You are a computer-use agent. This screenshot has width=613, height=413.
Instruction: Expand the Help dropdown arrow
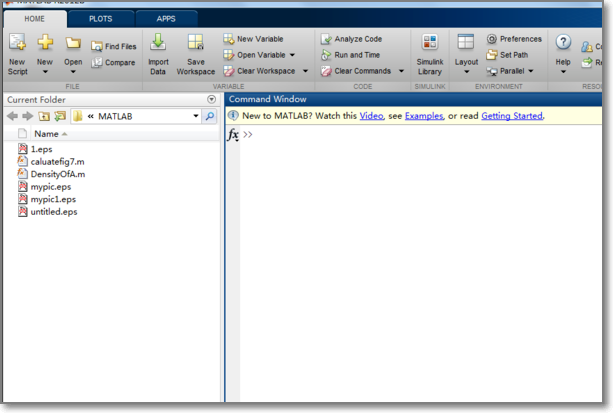563,72
